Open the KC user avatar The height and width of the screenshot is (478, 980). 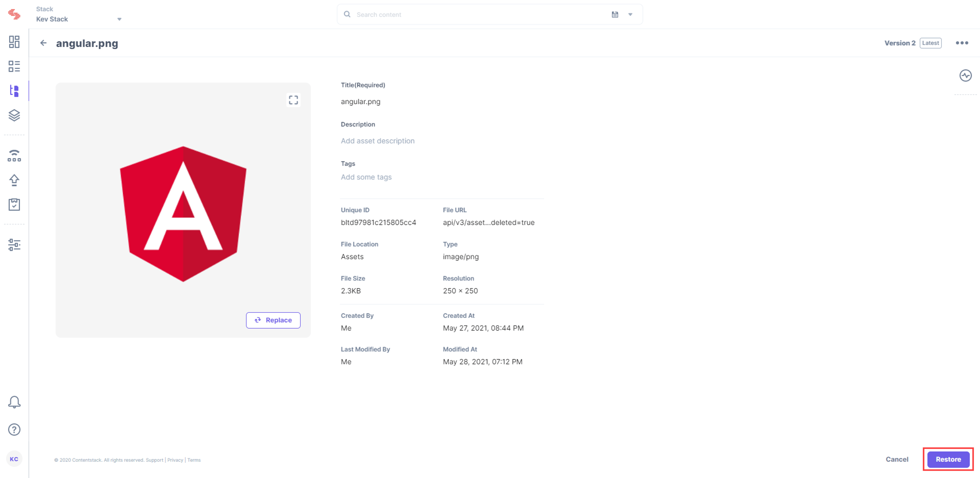point(14,459)
